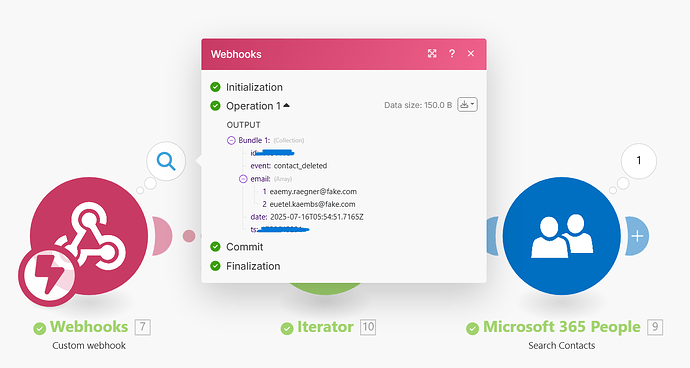Open the download output bundles dropdown

[x=467, y=105]
